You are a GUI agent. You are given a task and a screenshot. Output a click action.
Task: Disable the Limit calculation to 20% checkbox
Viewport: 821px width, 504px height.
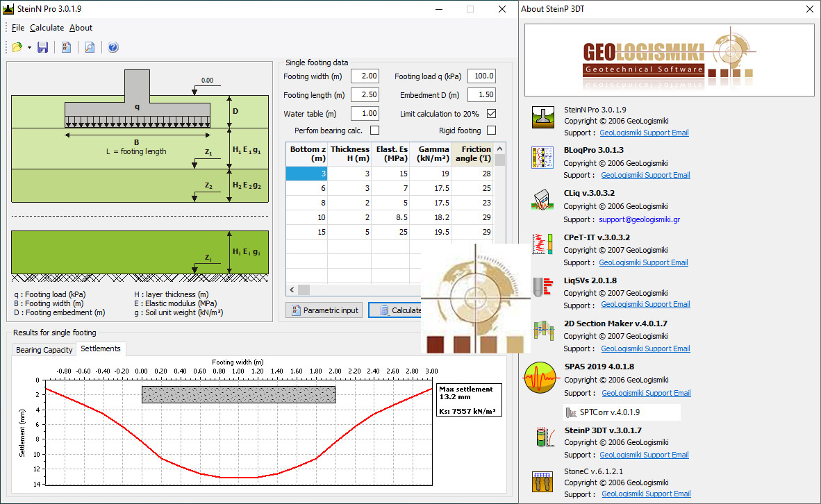pyautogui.click(x=492, y=114)
